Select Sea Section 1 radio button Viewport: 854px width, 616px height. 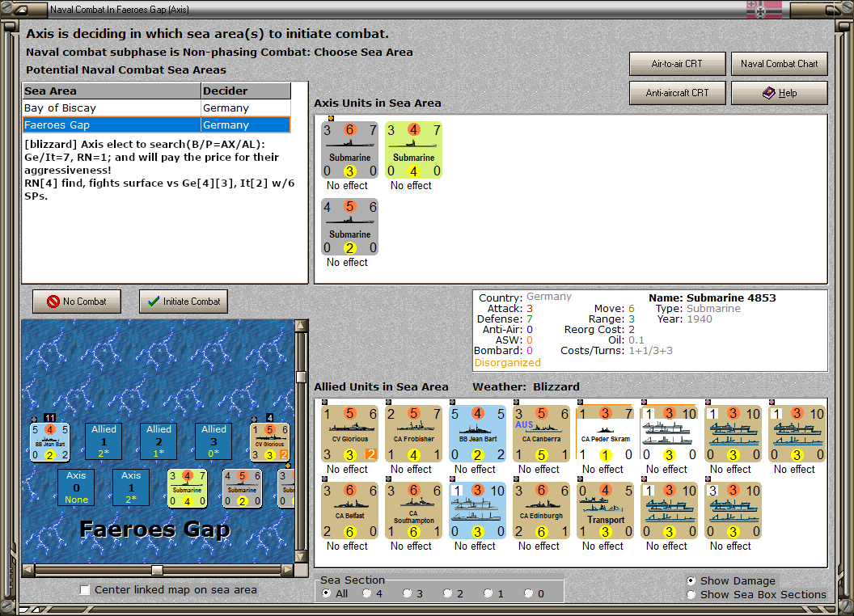click(488, 593)
